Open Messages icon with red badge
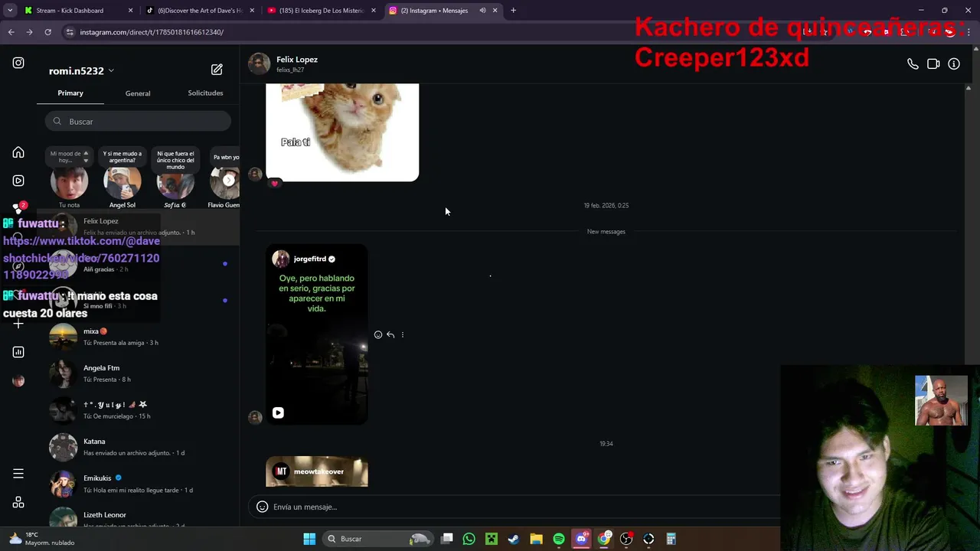 (x=18, y=209)
